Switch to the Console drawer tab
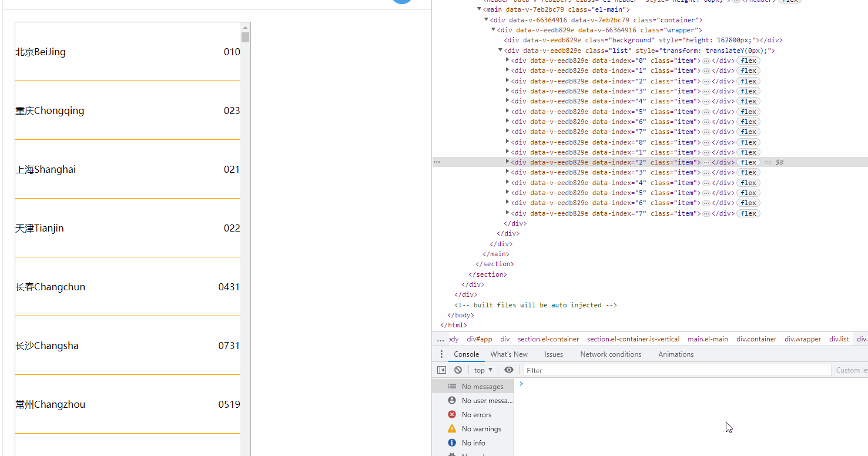Viewport: 868px width, 456px height. [x=467, y=354]
